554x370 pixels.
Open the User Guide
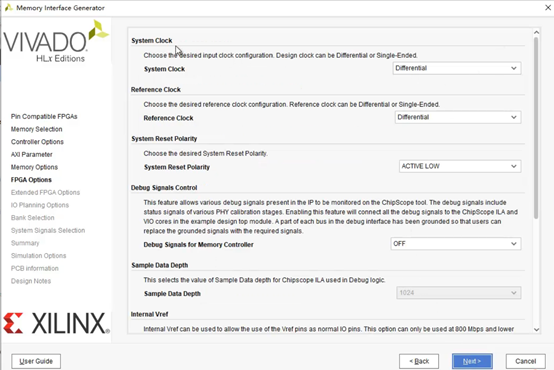[36, 361]
